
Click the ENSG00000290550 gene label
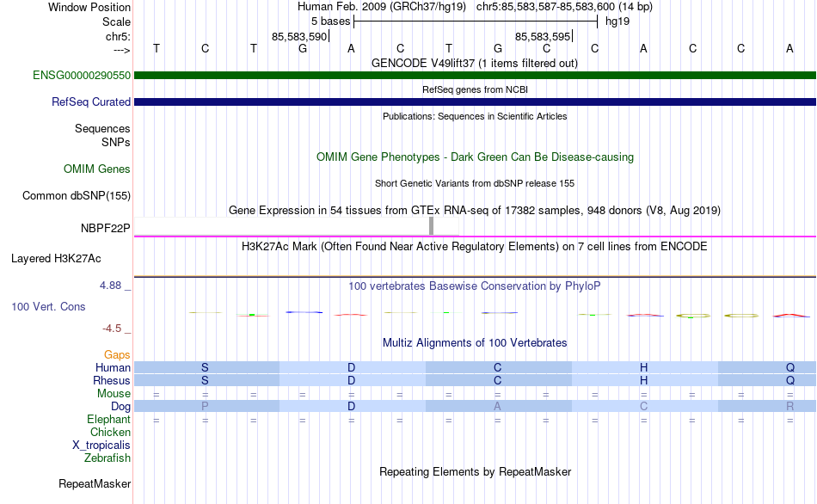click(x=82, y=75)
